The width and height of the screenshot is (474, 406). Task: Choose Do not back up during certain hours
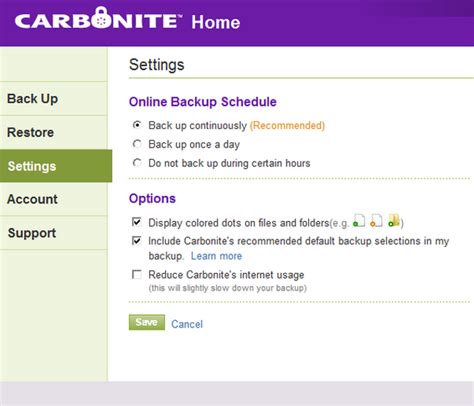point(137,163)
